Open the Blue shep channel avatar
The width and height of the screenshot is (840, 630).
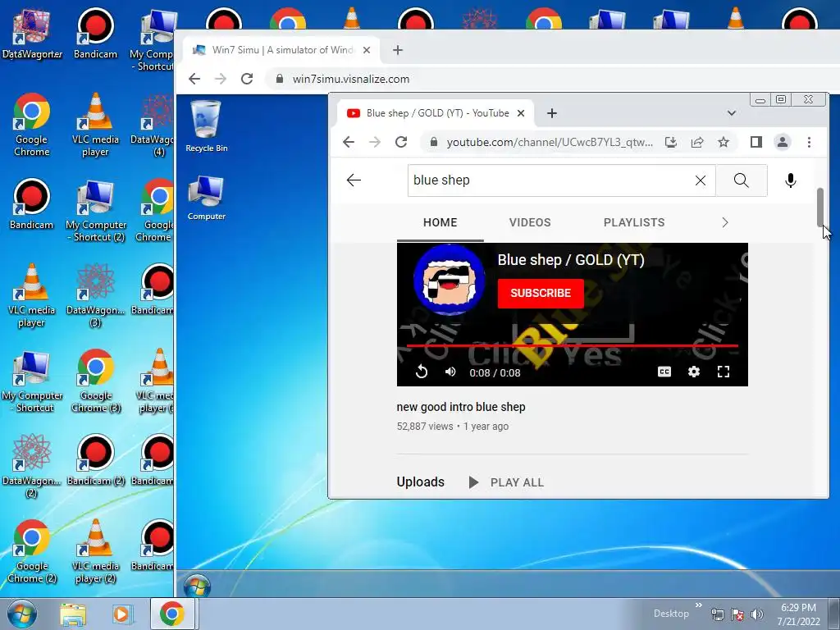click(x=449, y=280)
